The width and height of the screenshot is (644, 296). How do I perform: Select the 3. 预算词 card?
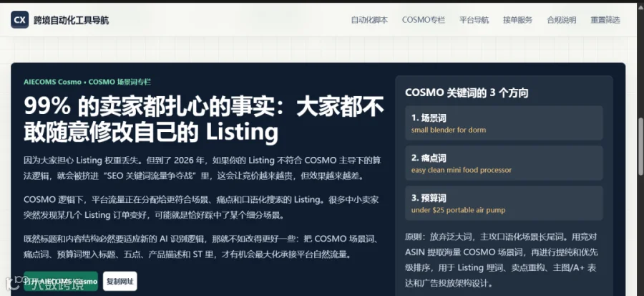coord(504,203)
